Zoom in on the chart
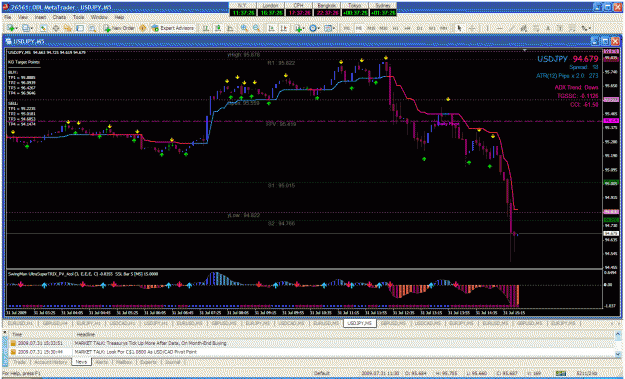The width and height of the screenshot is (625, 379). [x=244, y=28]
